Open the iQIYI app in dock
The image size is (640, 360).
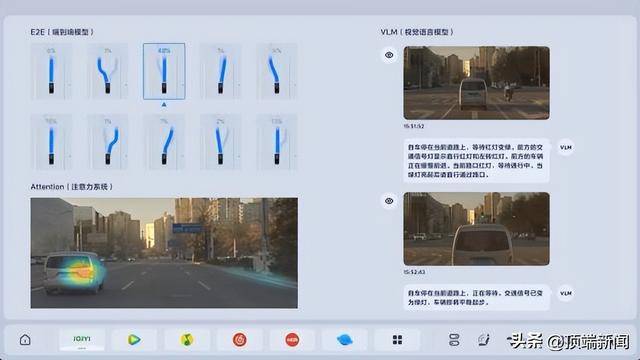82,340
